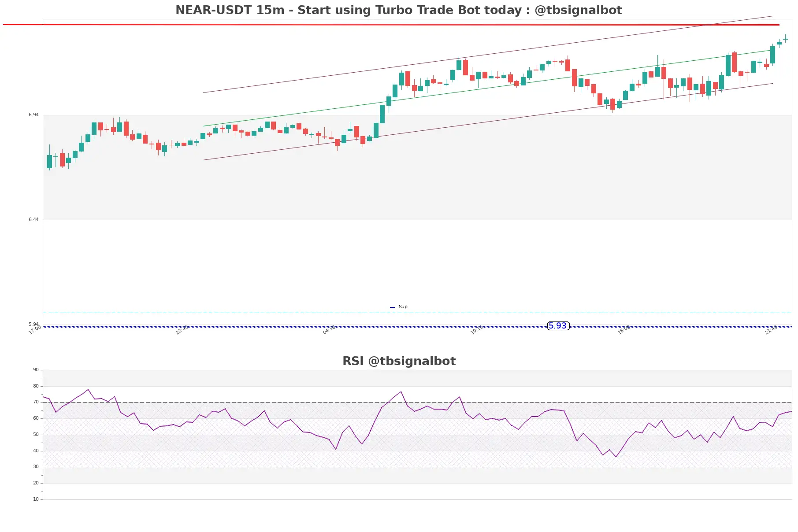The image size is (798, 532).
Task: Click the red horizontal resistance line
Action: pos(391,25)
